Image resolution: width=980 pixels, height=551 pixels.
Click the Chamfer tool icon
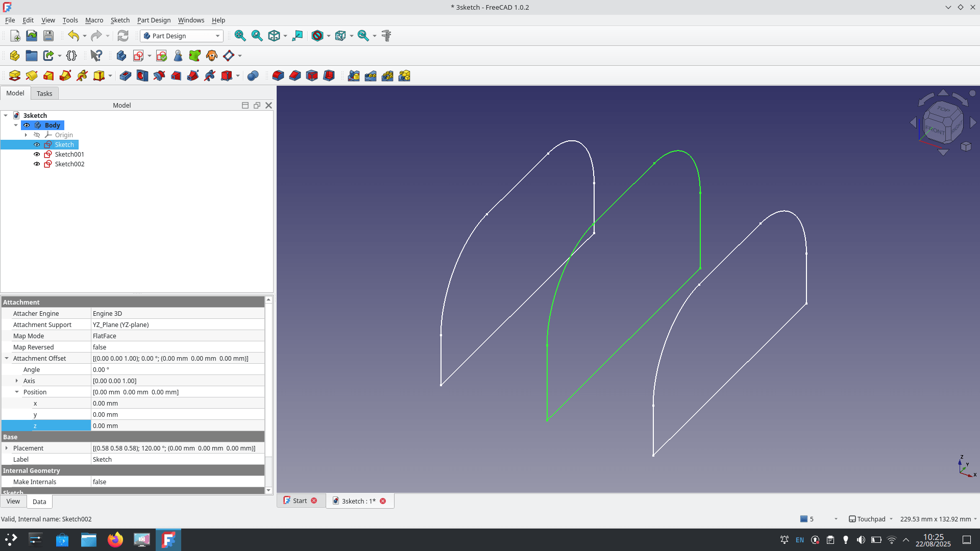[x=295, y=76]
